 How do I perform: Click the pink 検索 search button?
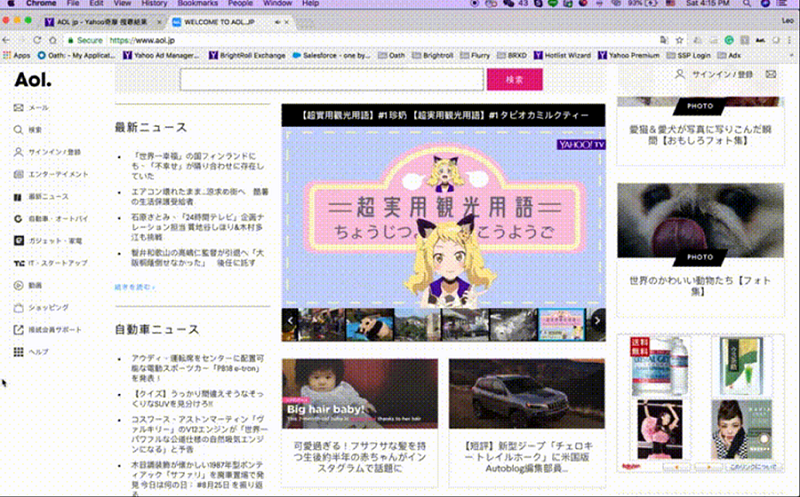point(514,80)
